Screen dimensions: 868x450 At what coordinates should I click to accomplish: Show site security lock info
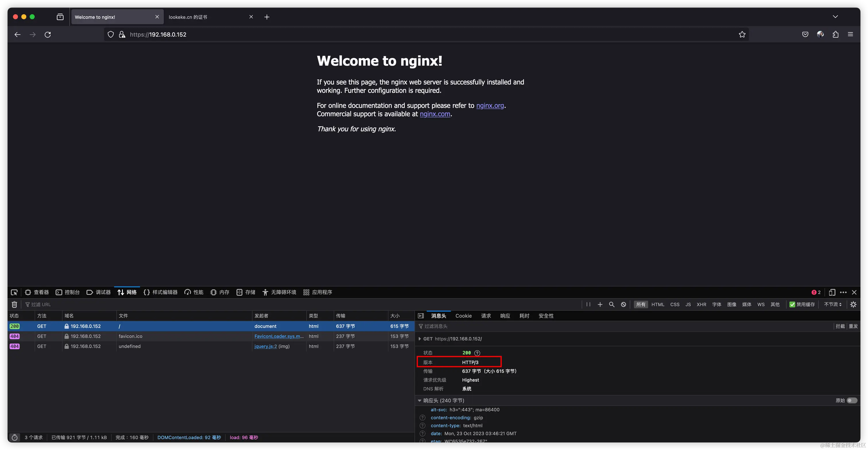tap(122, 34)
